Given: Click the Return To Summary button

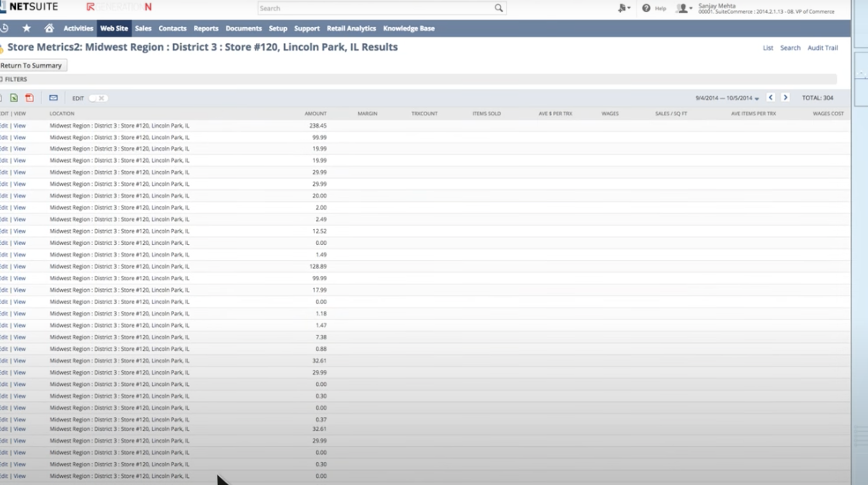Looking at the screenshot, I should [x=32, y=65].
